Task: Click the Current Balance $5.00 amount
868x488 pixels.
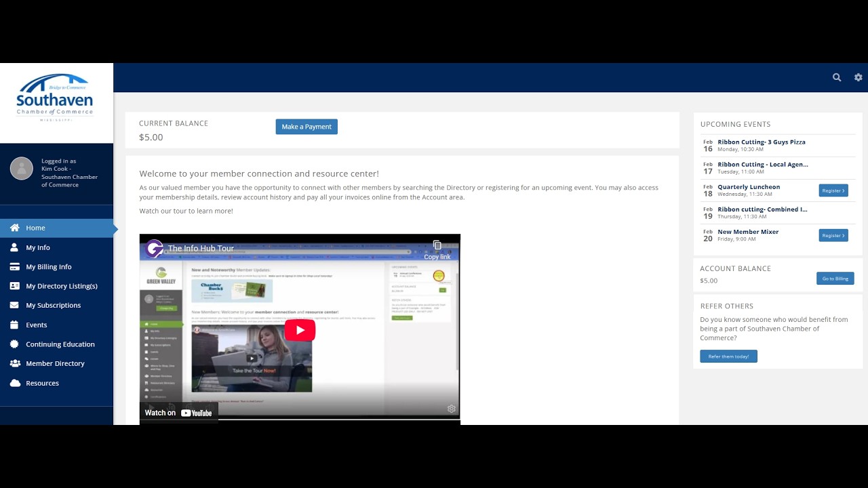Action: (x=151, y=137)
